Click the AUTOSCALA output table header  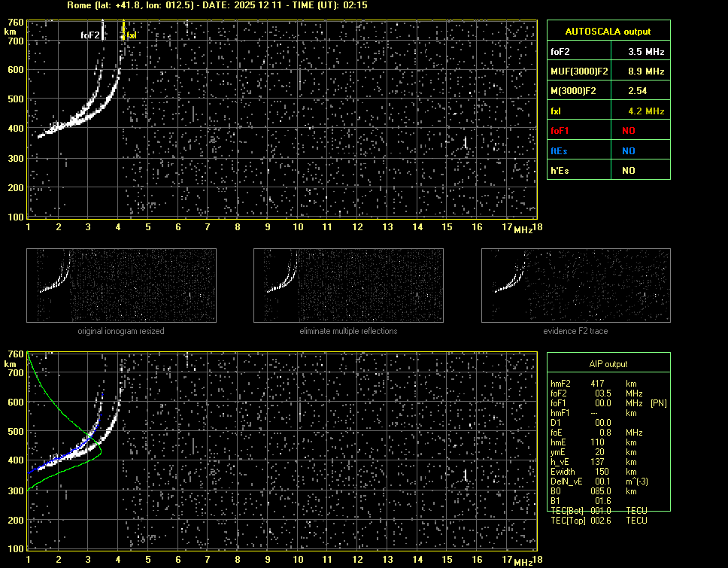pos(608,32)
